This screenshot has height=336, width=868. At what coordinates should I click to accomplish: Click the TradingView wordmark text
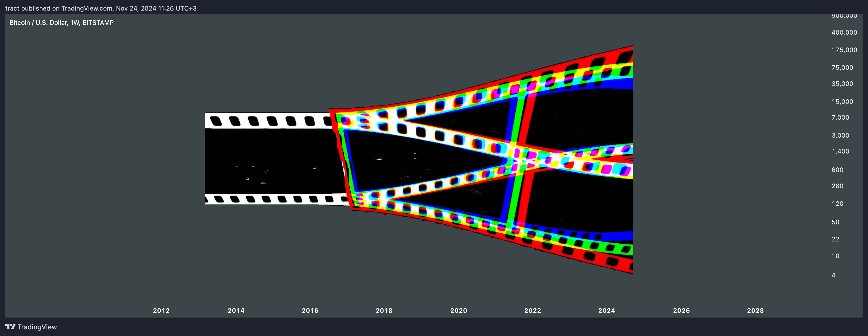[37, 327]
